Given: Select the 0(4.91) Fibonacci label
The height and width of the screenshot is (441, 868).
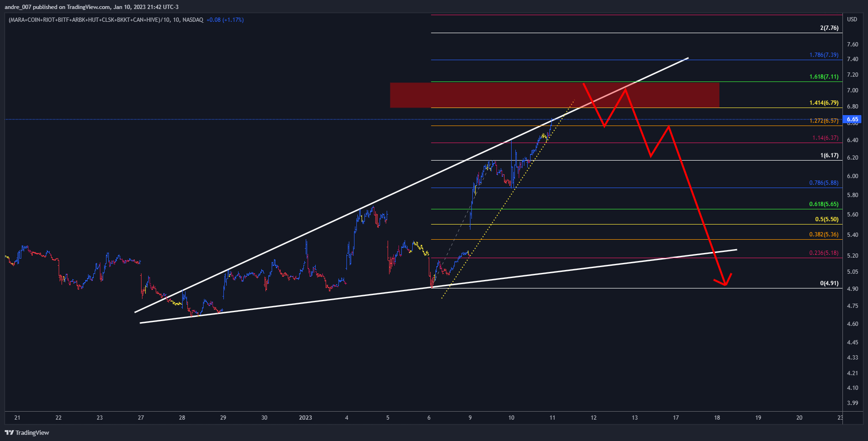Looking at the screenshot, I should point(829,283).
